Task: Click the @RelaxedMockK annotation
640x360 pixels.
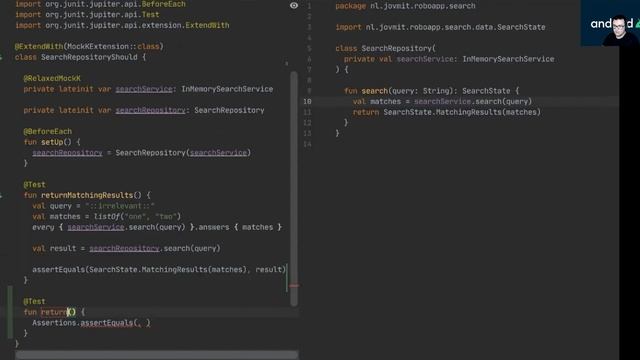Action: pos(52,78)
